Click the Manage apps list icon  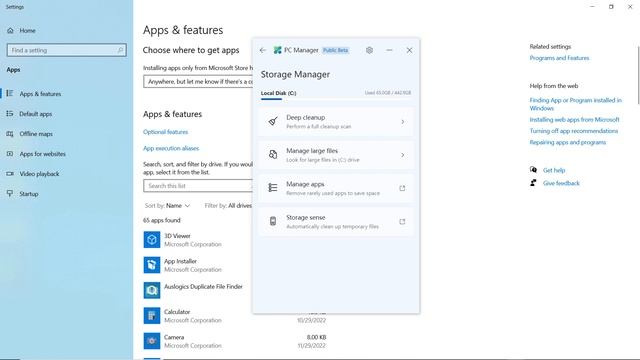pos(273,188)
